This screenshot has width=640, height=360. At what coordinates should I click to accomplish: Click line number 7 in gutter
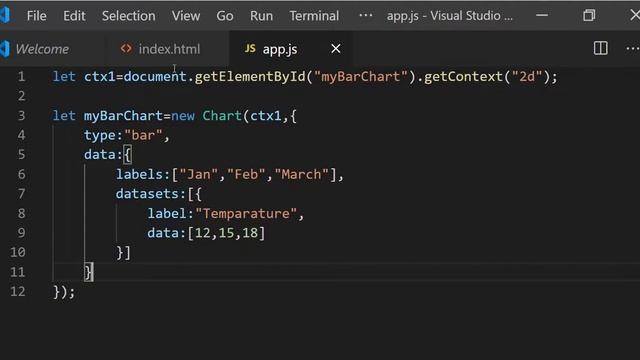[21, 193]
